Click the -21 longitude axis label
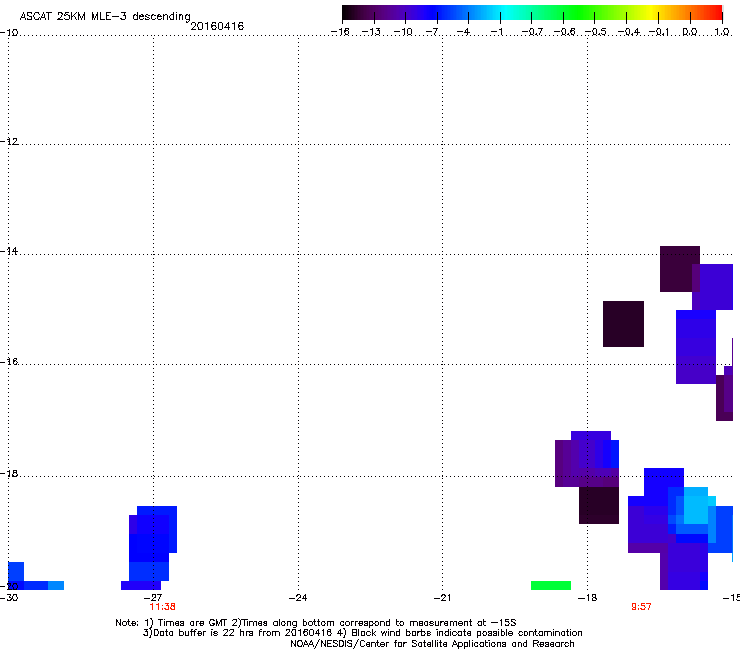 pyautogui.click(x=443, y=598)
